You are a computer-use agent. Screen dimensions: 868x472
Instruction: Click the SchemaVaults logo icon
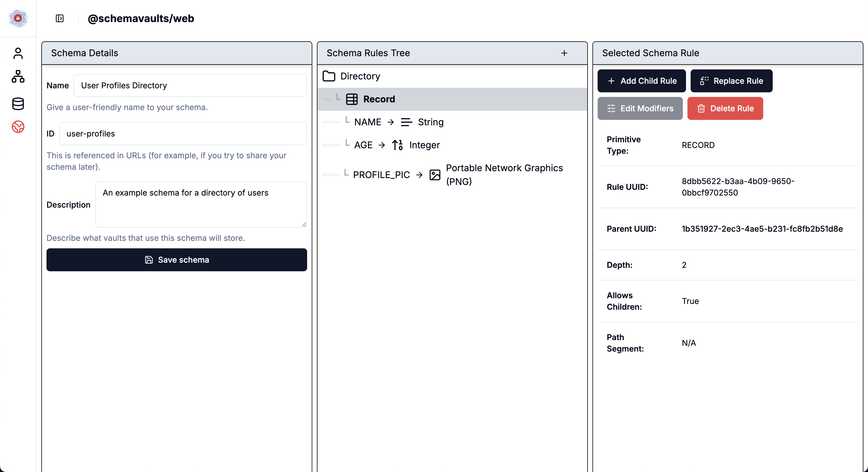(18, 18)
